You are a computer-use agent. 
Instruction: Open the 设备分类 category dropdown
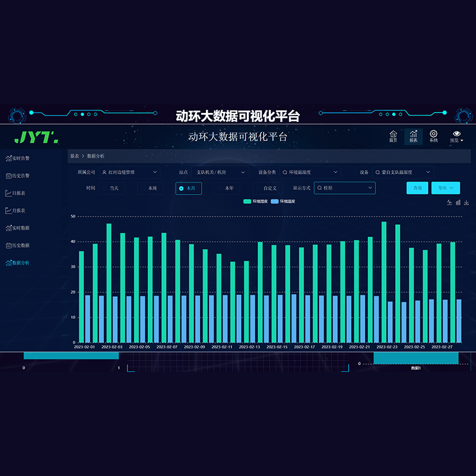[x=309, y=172]
